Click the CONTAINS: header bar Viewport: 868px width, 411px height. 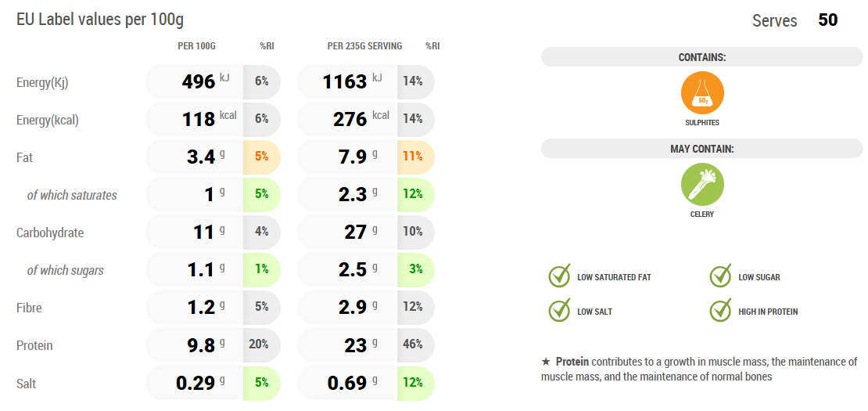pyautogui.click(x=701, y=57)
